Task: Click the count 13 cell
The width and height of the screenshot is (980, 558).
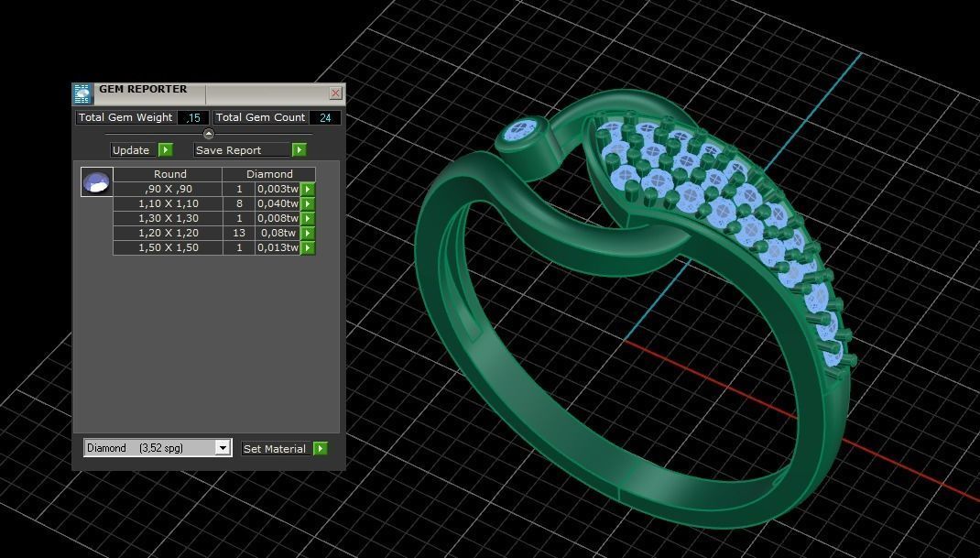Action: point(239,233)
